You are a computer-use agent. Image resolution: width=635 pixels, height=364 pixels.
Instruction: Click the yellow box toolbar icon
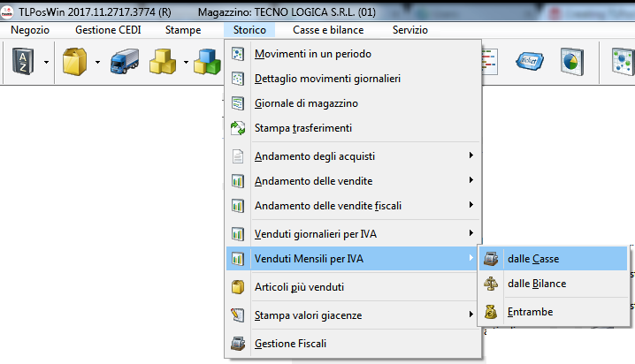[73, 63]
